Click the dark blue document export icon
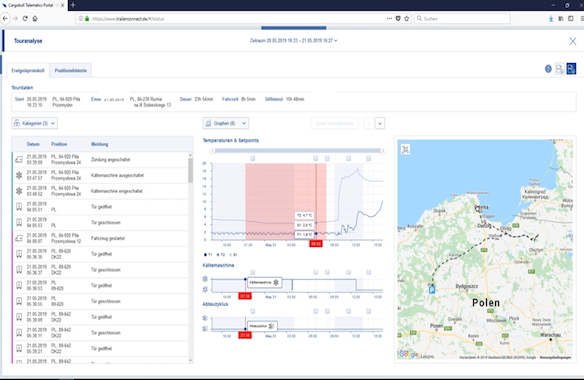Screen dimensions: 584x380 coord(571,69)
